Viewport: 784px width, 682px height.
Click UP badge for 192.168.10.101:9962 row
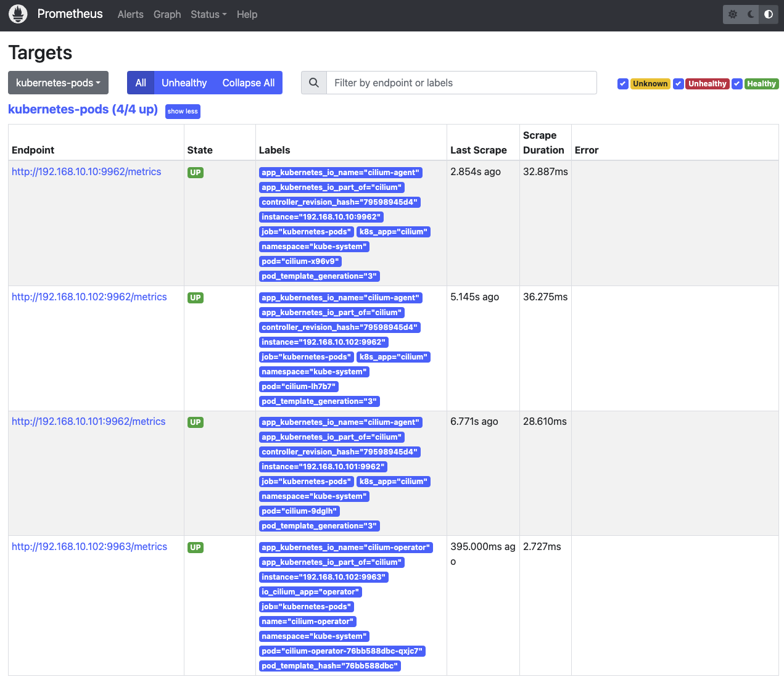(x=196, y=422)
